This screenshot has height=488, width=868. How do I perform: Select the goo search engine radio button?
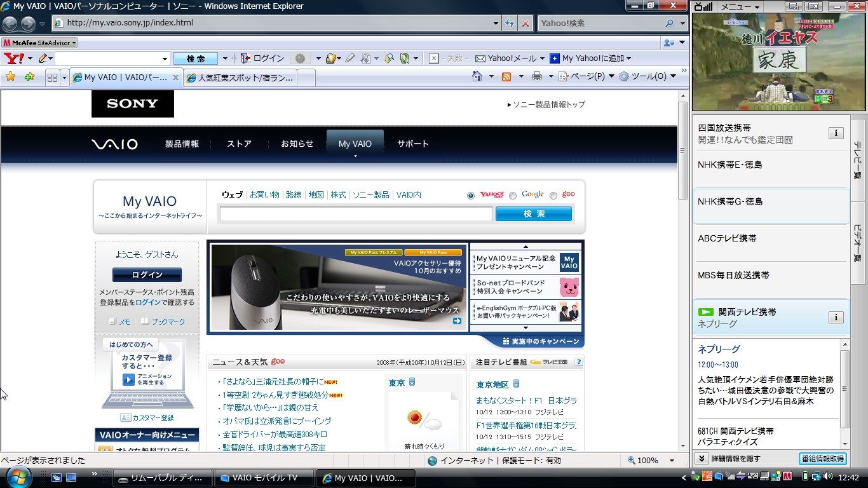point(553,196)
